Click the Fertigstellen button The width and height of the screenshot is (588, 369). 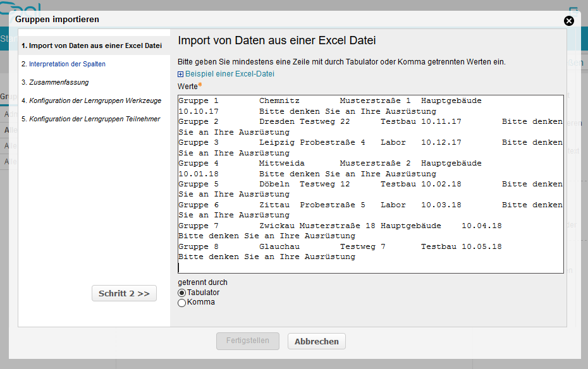[x=248, y=341]
